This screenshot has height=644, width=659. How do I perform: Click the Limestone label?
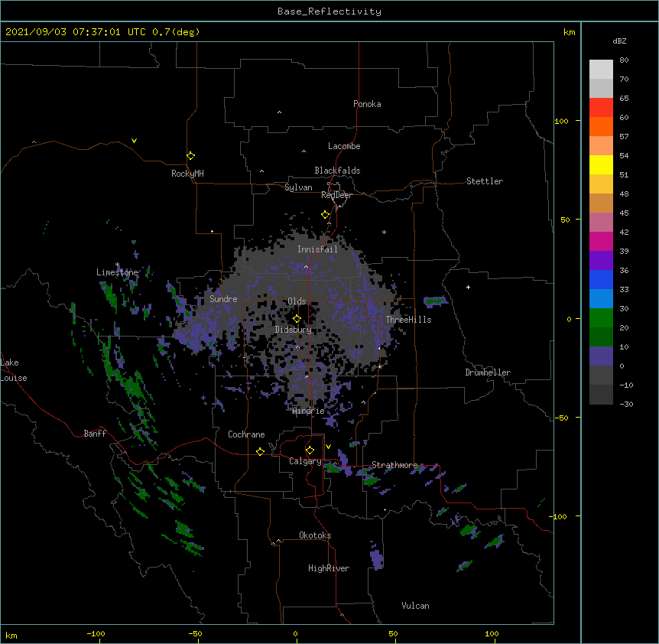(x=117, y=272)
